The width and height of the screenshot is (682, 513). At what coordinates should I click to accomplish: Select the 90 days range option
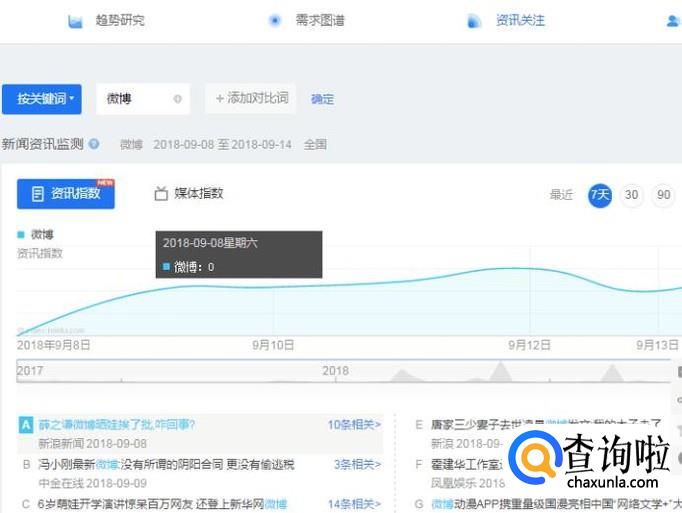tap(663, 195)
